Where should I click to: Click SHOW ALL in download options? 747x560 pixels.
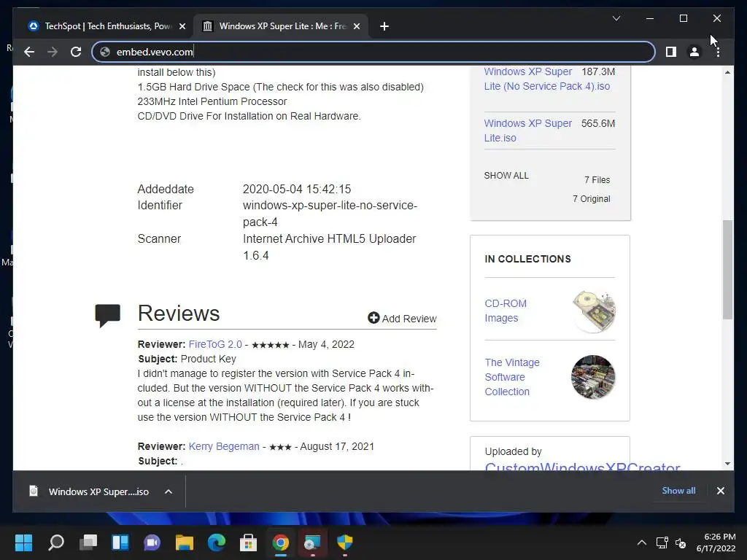pyautogui.click(x=506, y=175)
